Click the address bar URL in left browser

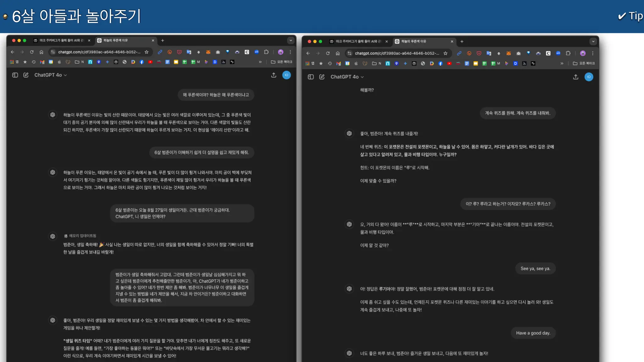click(x=99, y=52)
